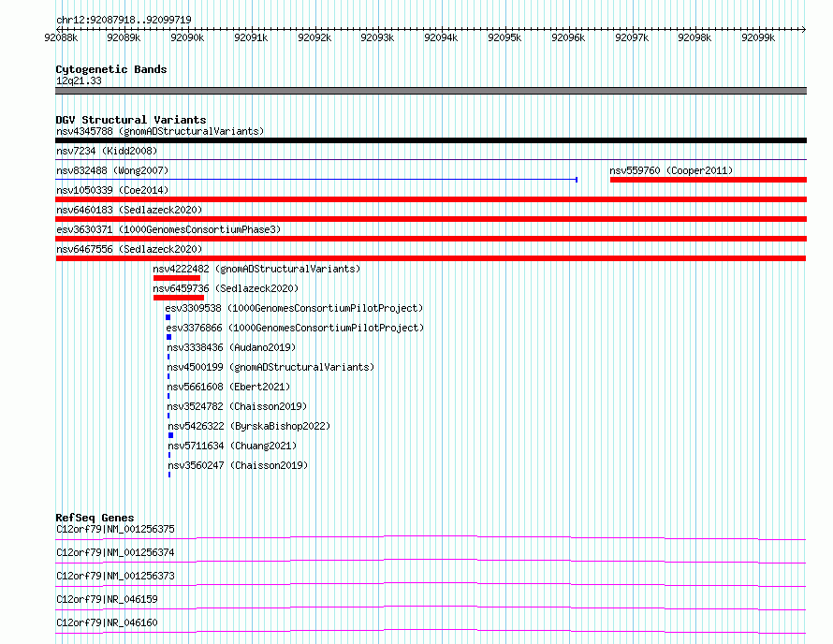Click the 92091k ruler tick label
833x644 pixels.
(251, 37)
